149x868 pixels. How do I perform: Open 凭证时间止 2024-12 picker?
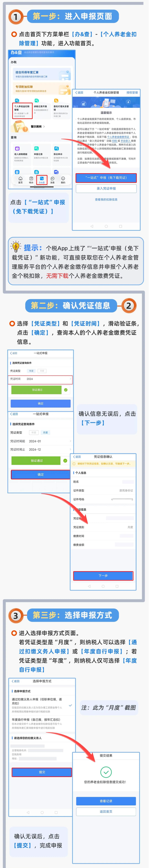click(40, 450)
